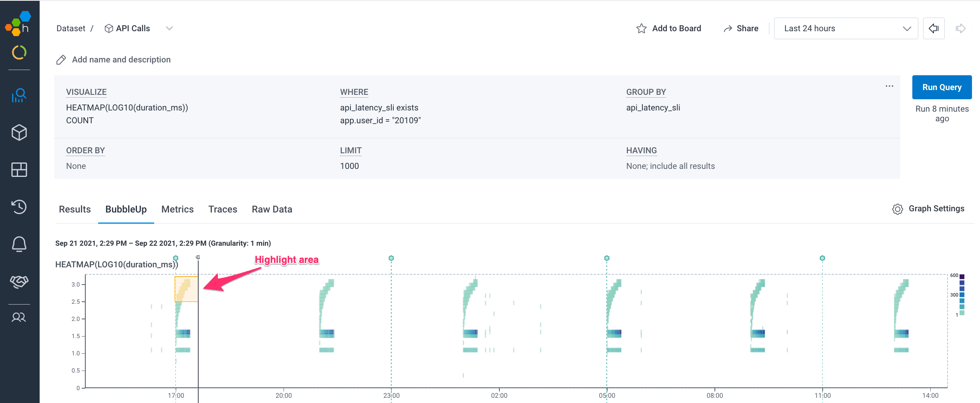Expand the API Calls dataset dropdown
Viewport: 980px width, 403px height.
tap(169, 28)
